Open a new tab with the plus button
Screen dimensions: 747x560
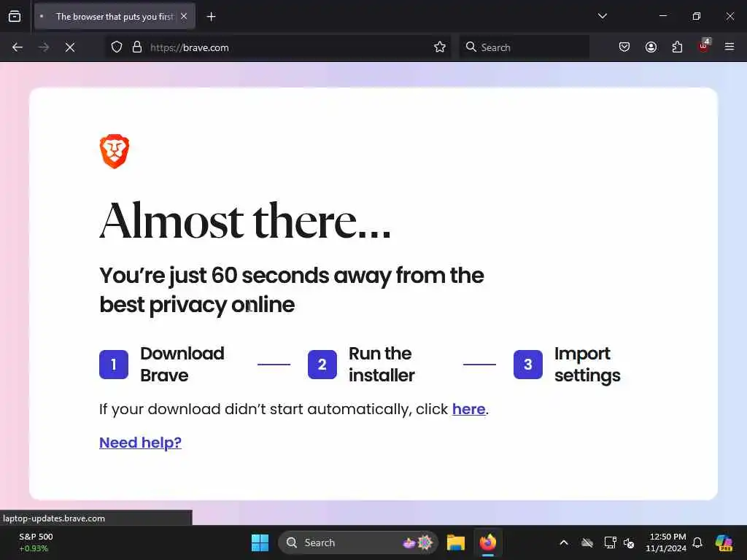coord(211,17)
